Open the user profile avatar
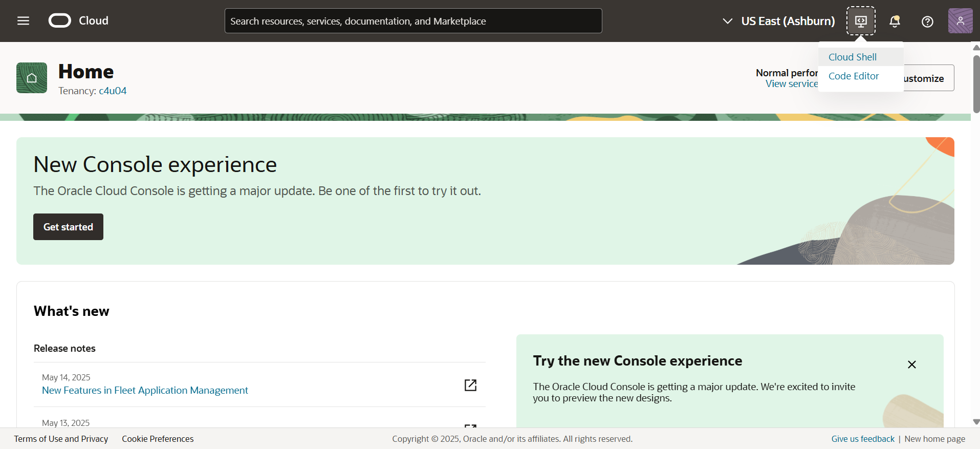The width and height of the screenshot is (980, 449). (960, 21)
